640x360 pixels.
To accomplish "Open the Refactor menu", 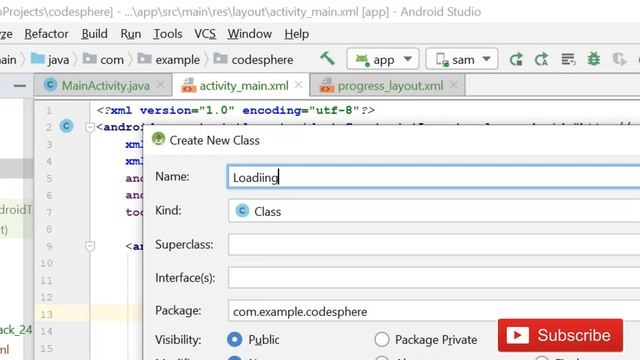I will [x=47, y=34].
